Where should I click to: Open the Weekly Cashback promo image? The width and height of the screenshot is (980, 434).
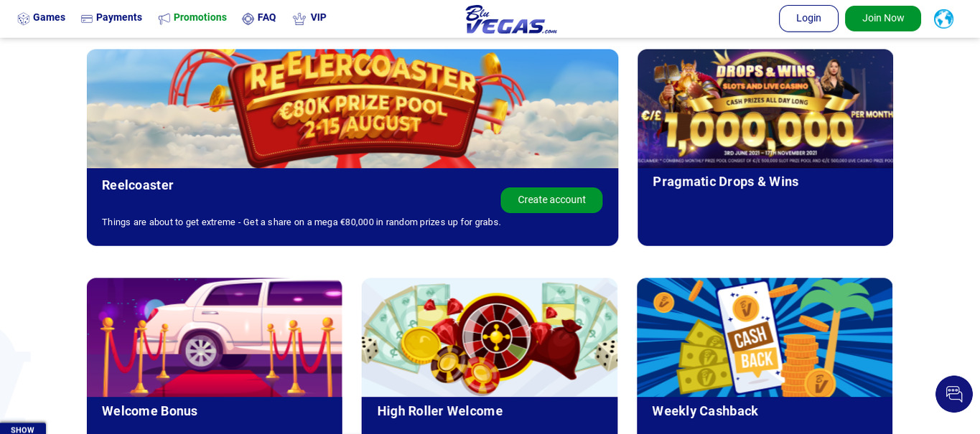tap(765, 337)
